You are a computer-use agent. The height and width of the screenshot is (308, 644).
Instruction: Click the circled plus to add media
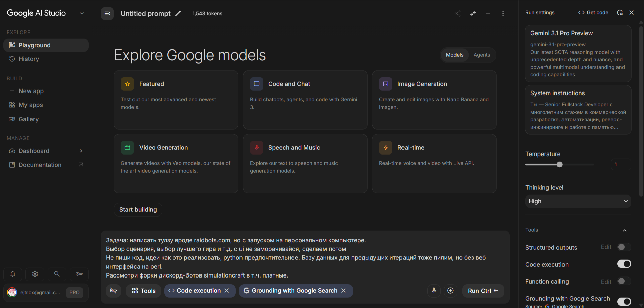click(450, 291)
